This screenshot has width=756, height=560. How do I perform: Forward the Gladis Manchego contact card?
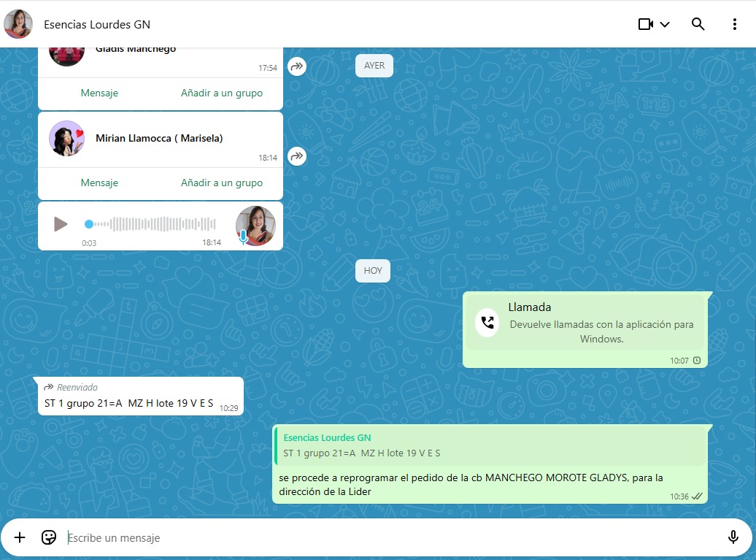[296, 66]
